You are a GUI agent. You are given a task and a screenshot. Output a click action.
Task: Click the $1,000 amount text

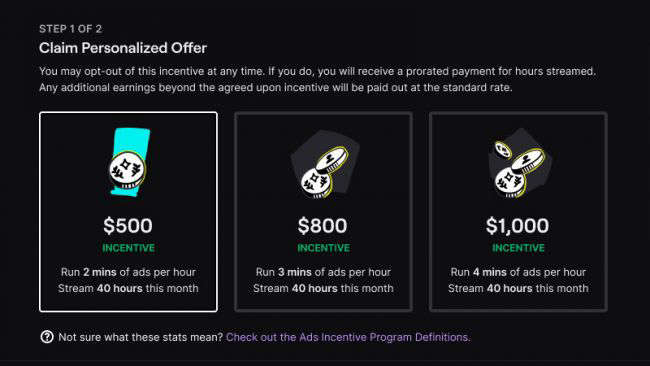[517, 226]
